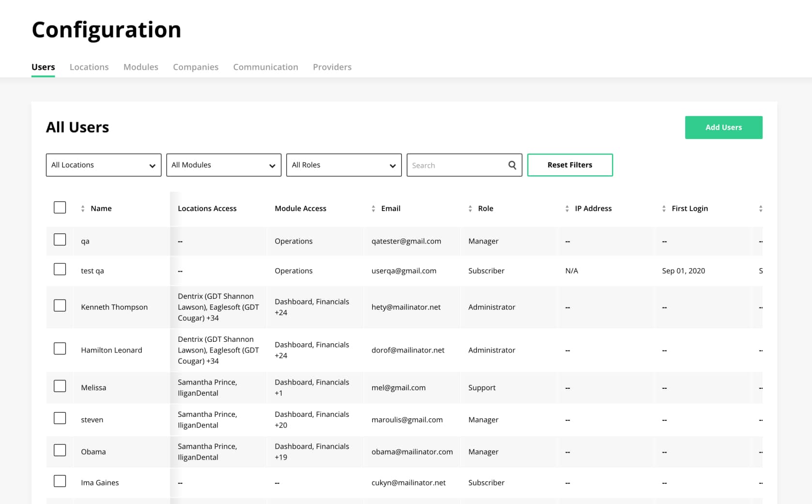
Task: Sort by Email column arrows
Action: (x=373, y=209)
